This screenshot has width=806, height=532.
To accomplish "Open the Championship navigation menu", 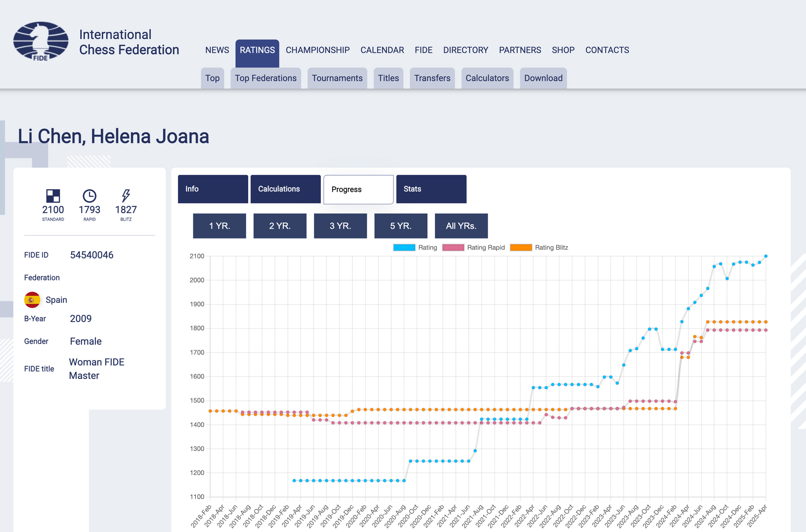I will (x=318, y=50).
